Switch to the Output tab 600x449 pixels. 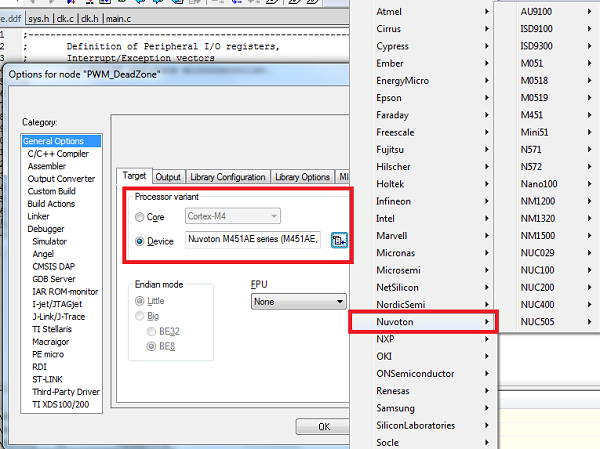point(168,177)
